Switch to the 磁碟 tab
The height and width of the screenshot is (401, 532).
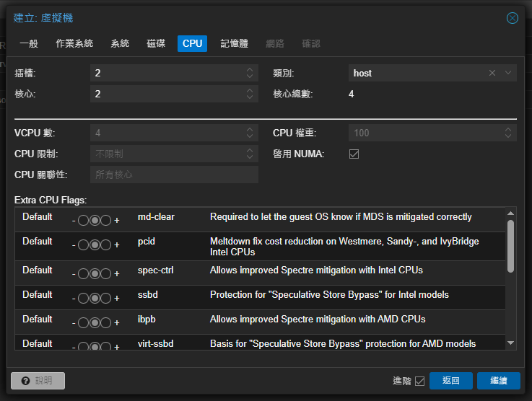(156, 43)
